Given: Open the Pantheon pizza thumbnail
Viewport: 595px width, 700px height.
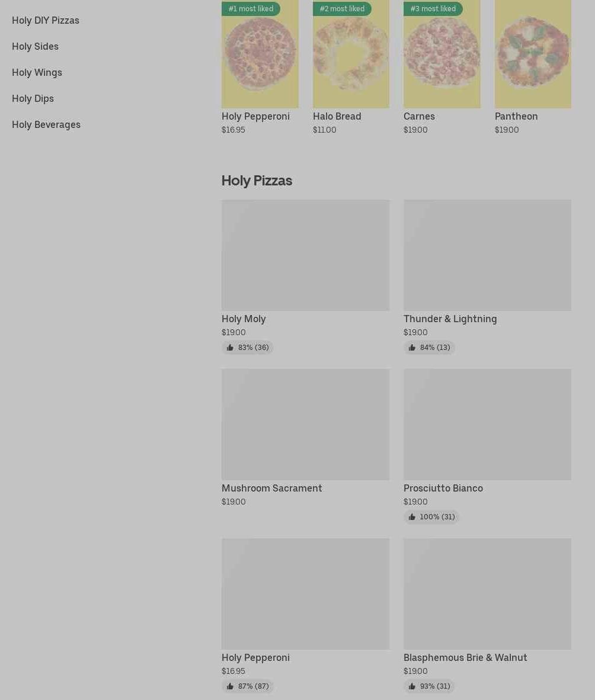Looking at the screenshot, I should (532, 54).
